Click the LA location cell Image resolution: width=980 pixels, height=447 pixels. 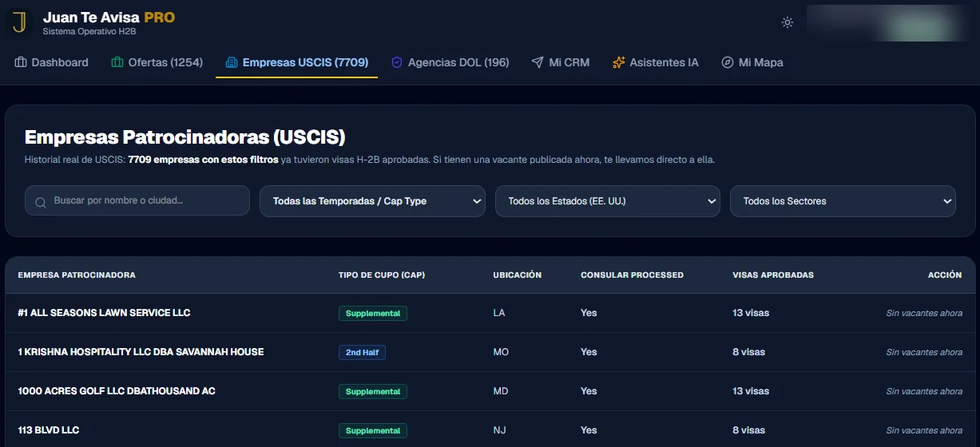pyautogui.click(x=499, y=313)
